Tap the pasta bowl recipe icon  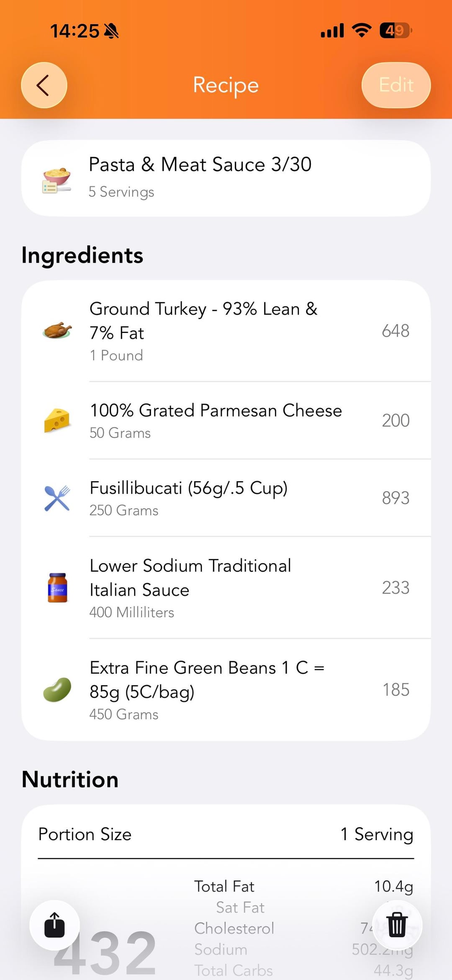coord(57,180)
